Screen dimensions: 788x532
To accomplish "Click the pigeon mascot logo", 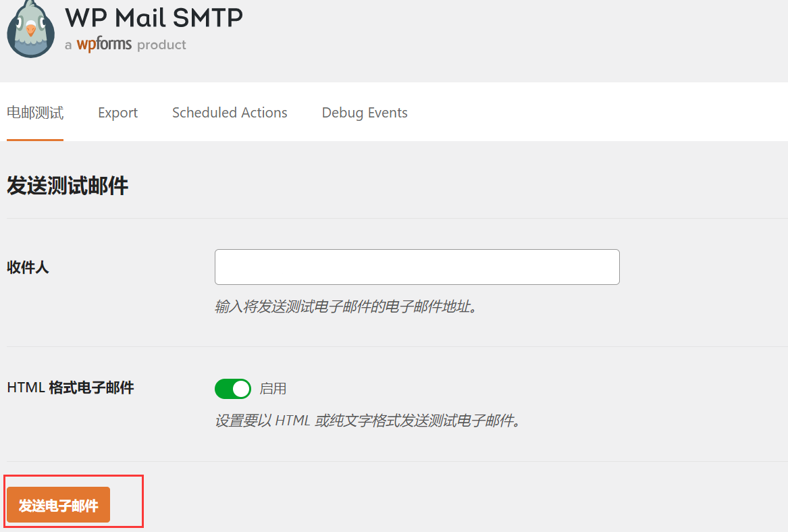I will pyautogui.click(x=30, y=28).
